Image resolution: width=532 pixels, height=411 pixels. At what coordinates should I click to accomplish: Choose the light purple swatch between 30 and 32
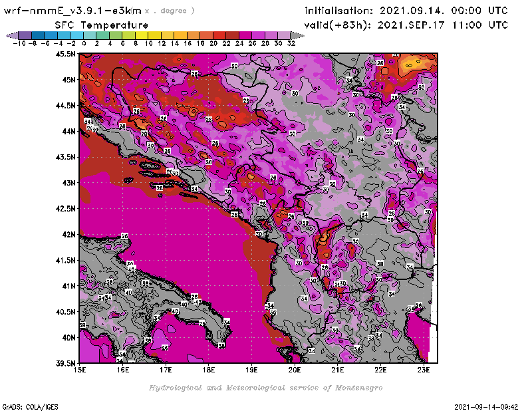(x=284, y=35)
